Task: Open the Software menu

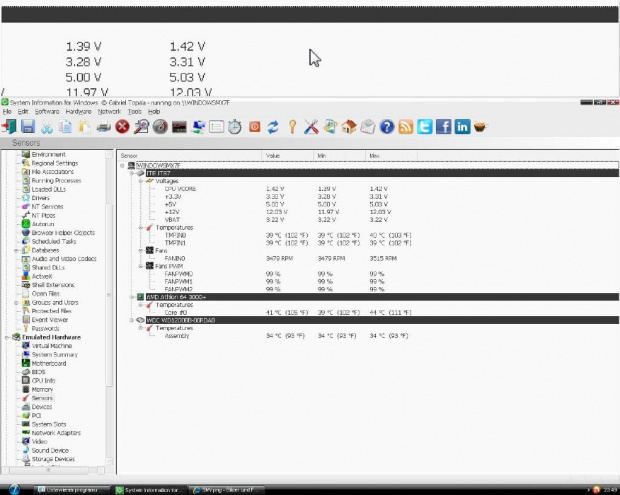Action: [x=47, y=111]
